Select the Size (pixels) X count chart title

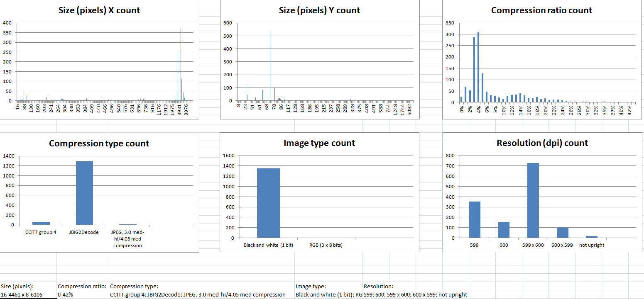[99, 10]
